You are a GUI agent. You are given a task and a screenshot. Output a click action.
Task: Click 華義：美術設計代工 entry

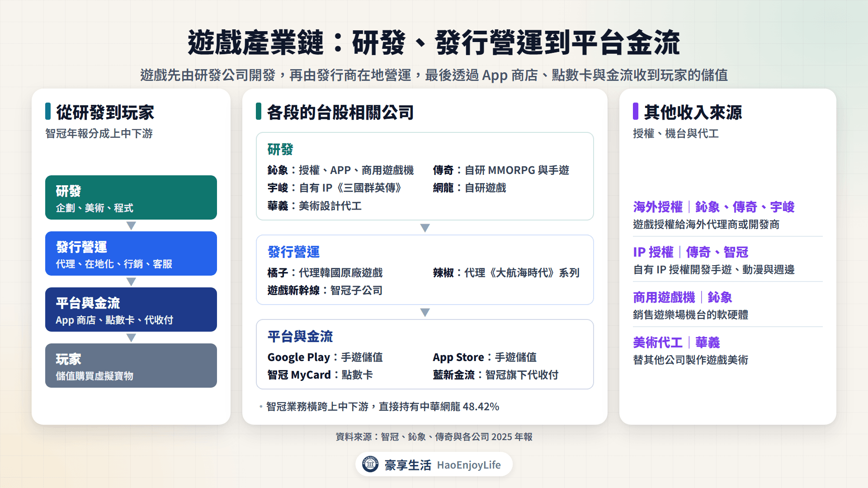click(x=314, y=206)
